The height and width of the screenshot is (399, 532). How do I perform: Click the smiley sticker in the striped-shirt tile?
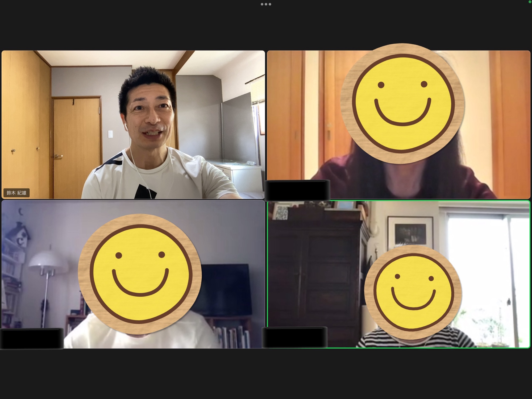point(413,292)
